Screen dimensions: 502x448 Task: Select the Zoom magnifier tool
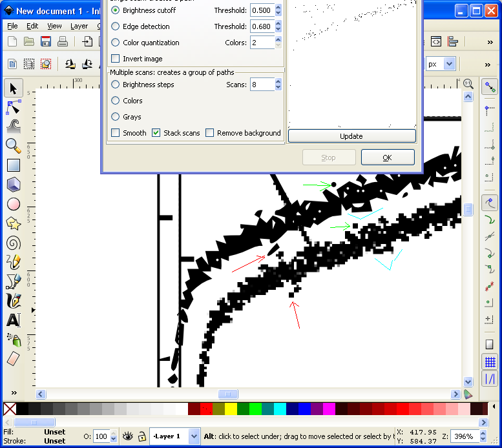pyautogui.click(x=14, y=146)
